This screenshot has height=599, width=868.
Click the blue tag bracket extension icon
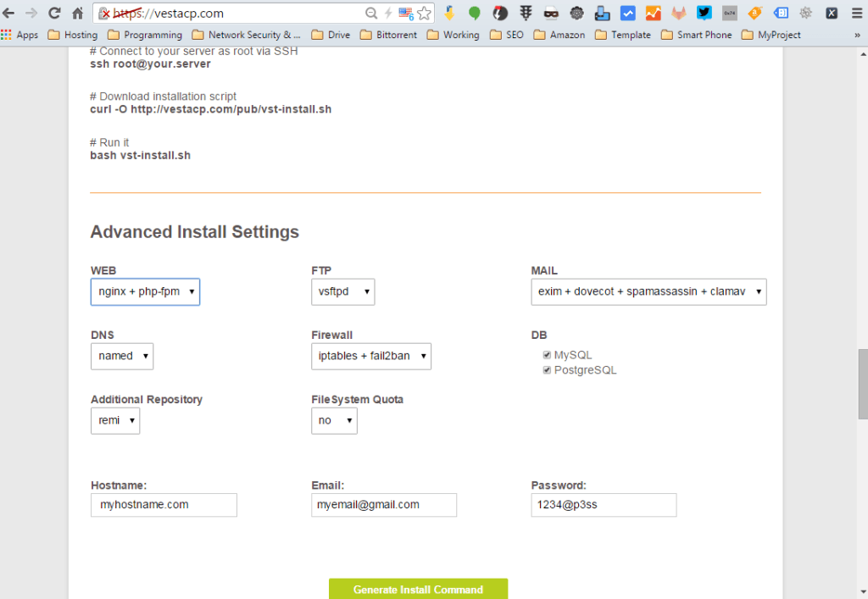point(781,13)
